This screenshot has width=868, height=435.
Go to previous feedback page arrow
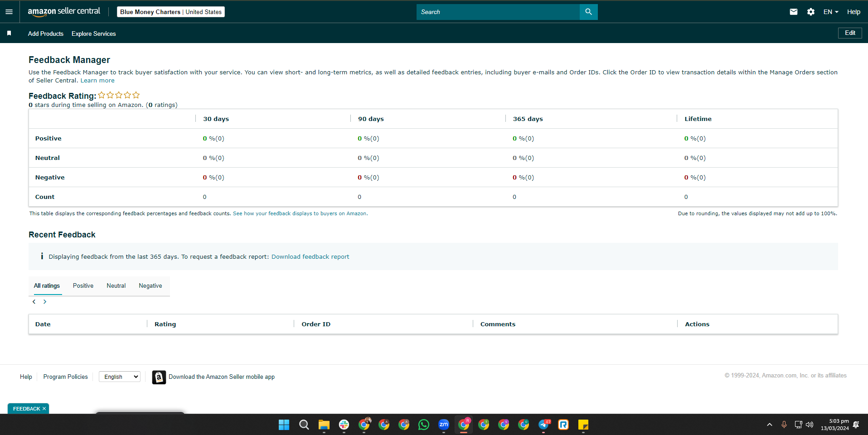tap(34, 301)
